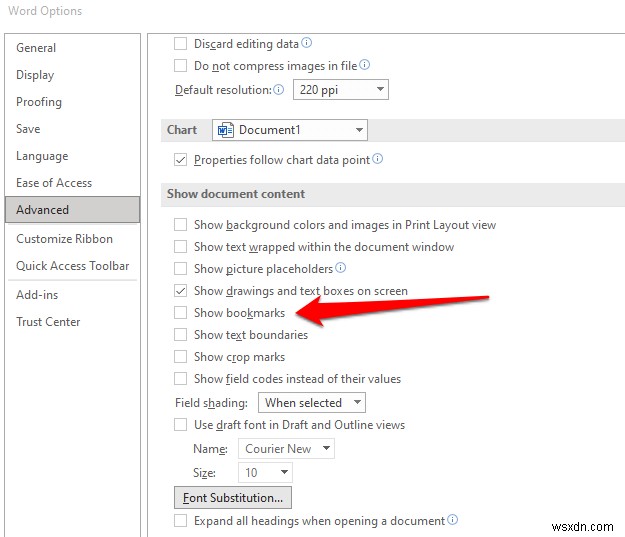Image resolution: width=625 pixels, height=537 pixels.
Task: Click info icon beside Do not compress images
Action: pos(364,65)
